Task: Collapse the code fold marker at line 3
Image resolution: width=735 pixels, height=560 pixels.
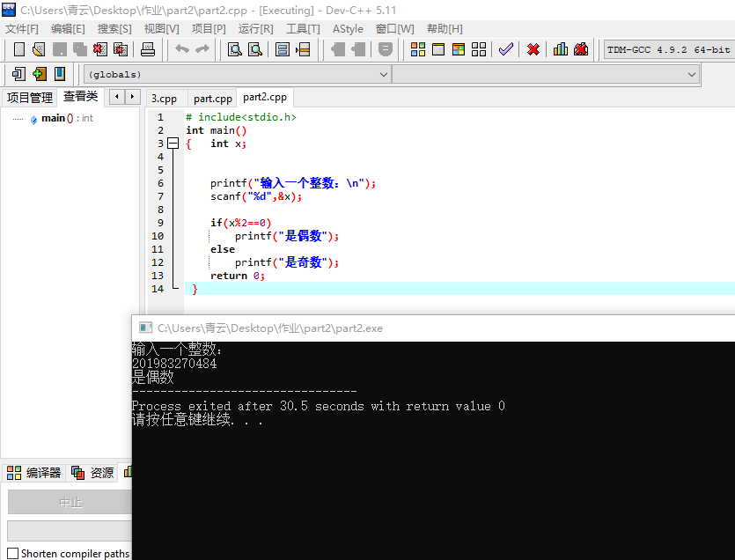Action: pos(173,144)
